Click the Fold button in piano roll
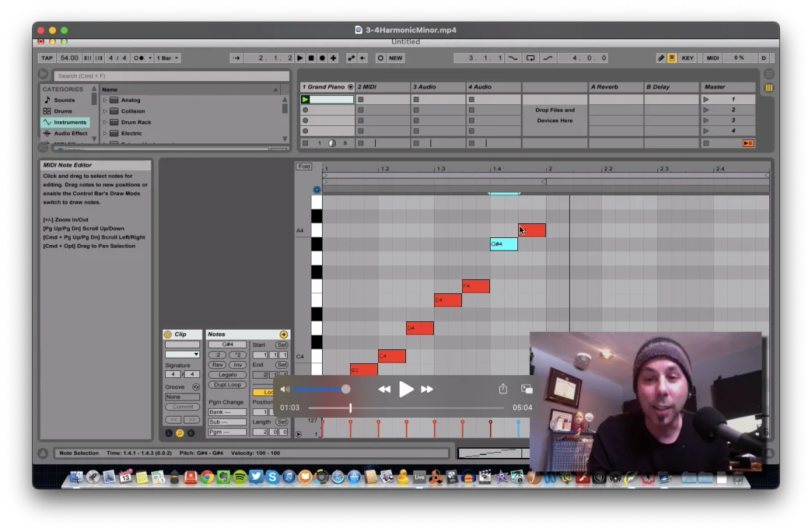This screenshot has width=812, height=532. point(304,167)
